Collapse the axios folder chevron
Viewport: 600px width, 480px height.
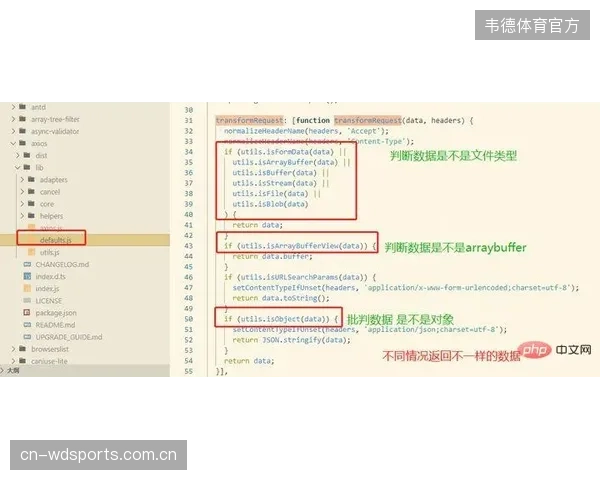pos(13,144)
